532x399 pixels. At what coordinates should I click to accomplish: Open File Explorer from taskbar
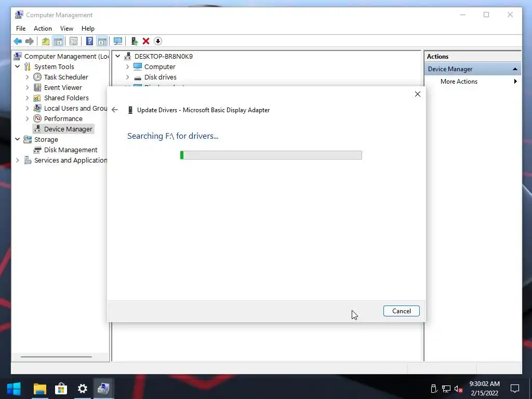[39, 389]
